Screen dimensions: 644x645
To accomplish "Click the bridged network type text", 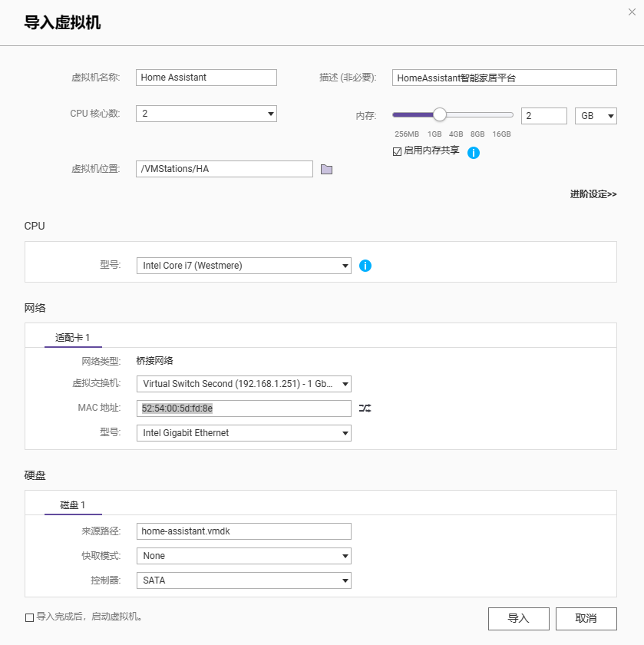I will point(154,361).
